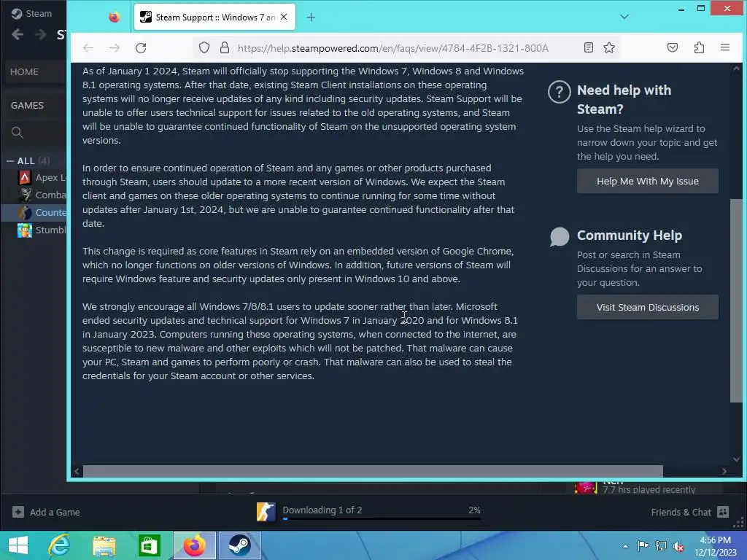
Task: Open clock showing 4:56 PM
Action: click(715, 546)
